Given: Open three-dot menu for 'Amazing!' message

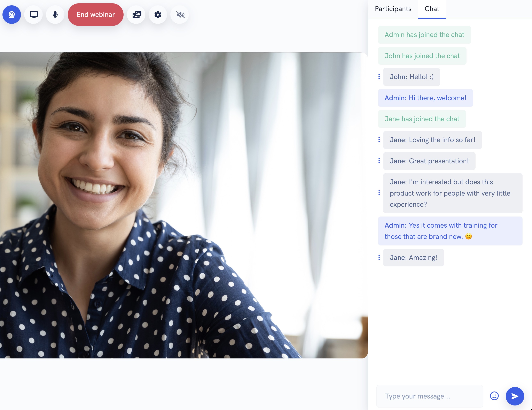Looking at the screenshot, I should 379,257.
